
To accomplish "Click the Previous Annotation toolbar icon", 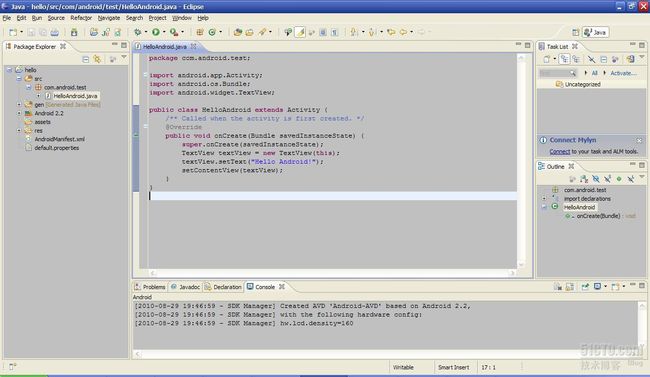I will 372,32.
